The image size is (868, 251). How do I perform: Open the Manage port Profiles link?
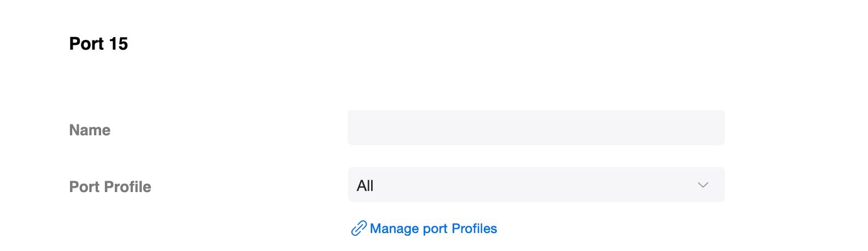(433, 228)
